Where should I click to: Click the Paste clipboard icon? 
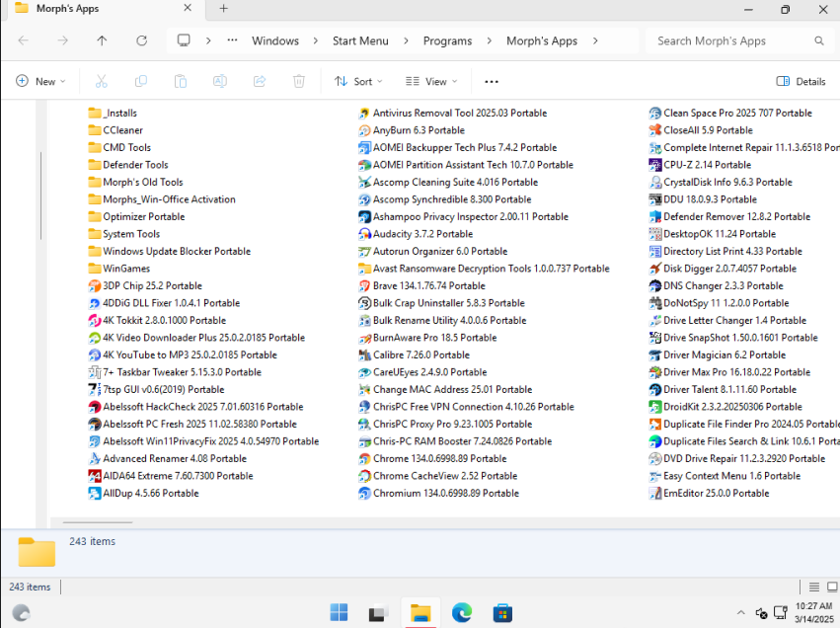point(181,81)
